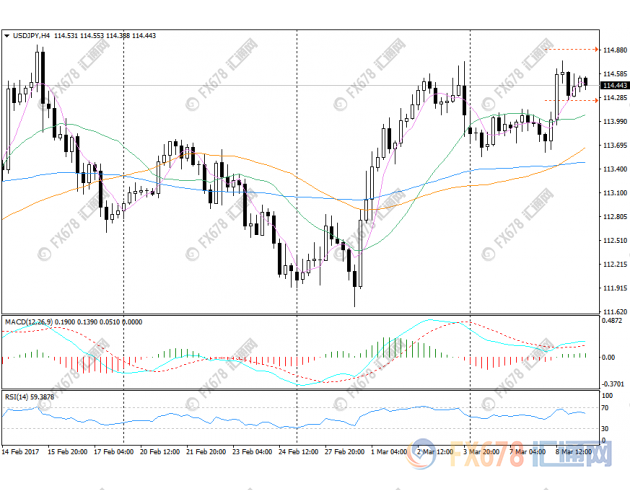The width and height of the screenshot is (630, 490).
Task: Select the RSI(14) indicator label
Action: (x=17, y=397)
